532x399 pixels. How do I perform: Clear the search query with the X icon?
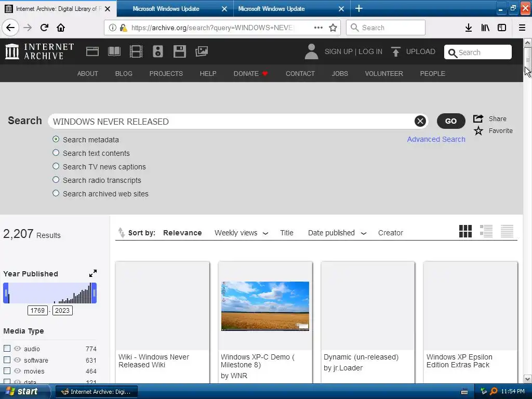(x=420, y=121)
